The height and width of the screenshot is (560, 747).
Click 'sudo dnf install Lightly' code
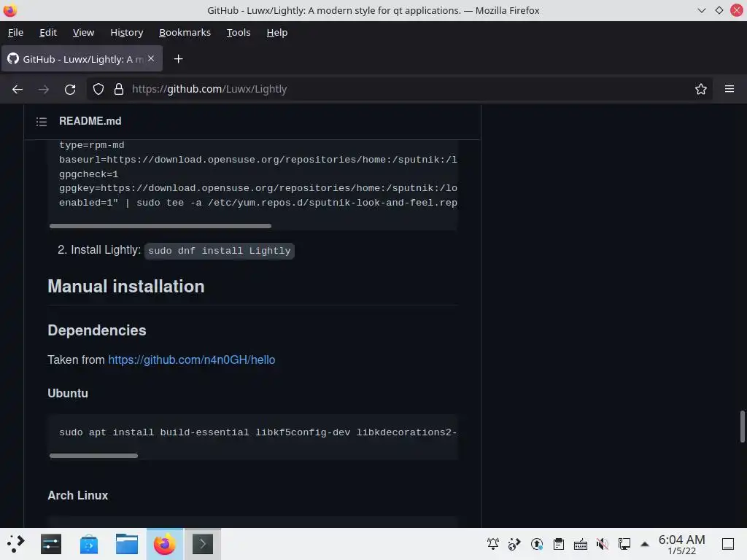[x=219, y=251]
